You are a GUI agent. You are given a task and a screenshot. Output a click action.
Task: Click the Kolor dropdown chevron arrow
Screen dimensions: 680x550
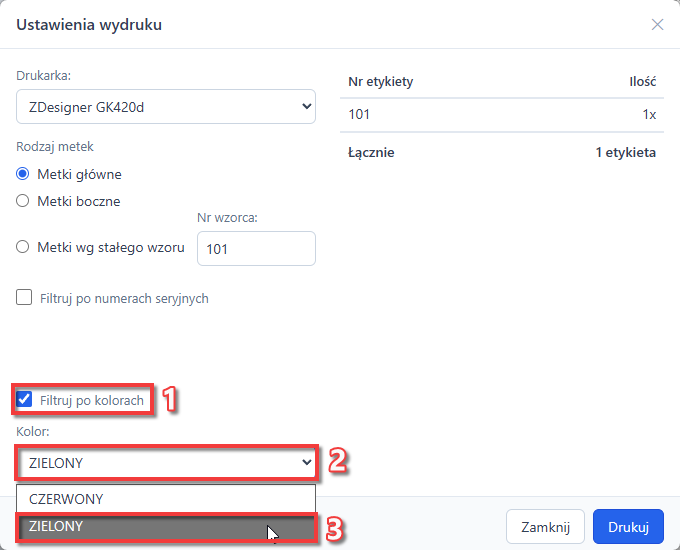(x=307, y=463)
